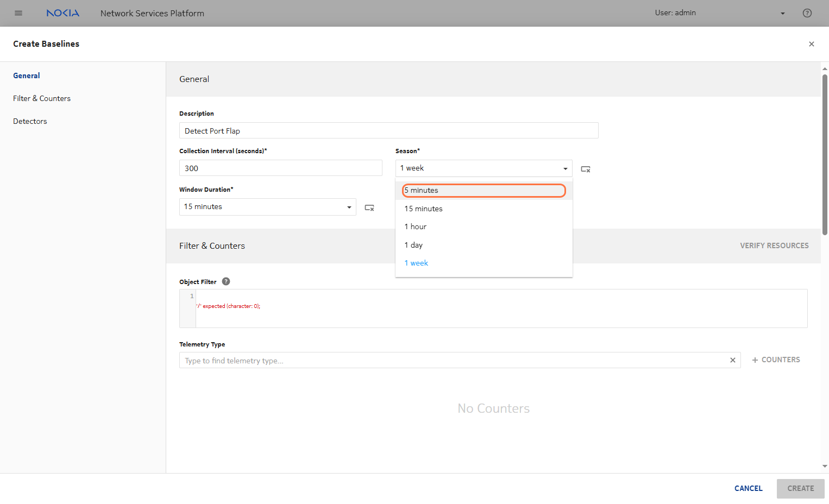Open the Window Duration dropdown
This screenshot has width=829, height=504.
point(349,207)
